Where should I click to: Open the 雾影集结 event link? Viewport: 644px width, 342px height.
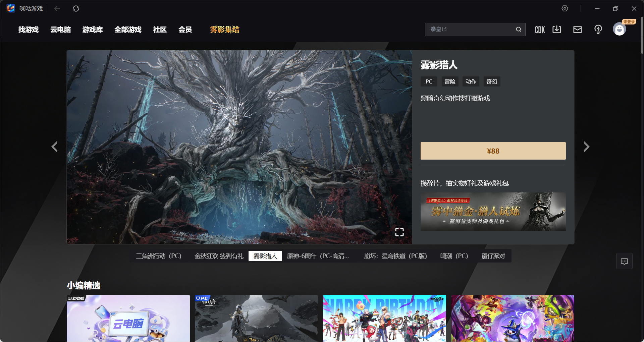[x=224, y=30]
